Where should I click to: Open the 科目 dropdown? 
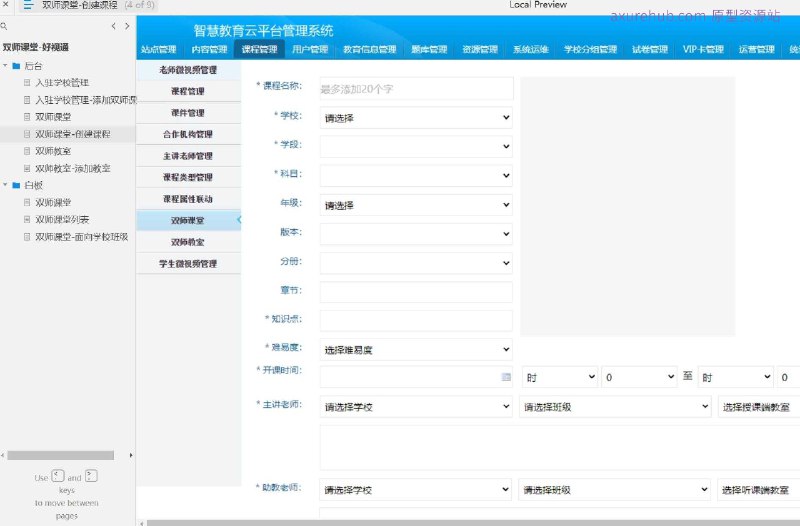416,176
